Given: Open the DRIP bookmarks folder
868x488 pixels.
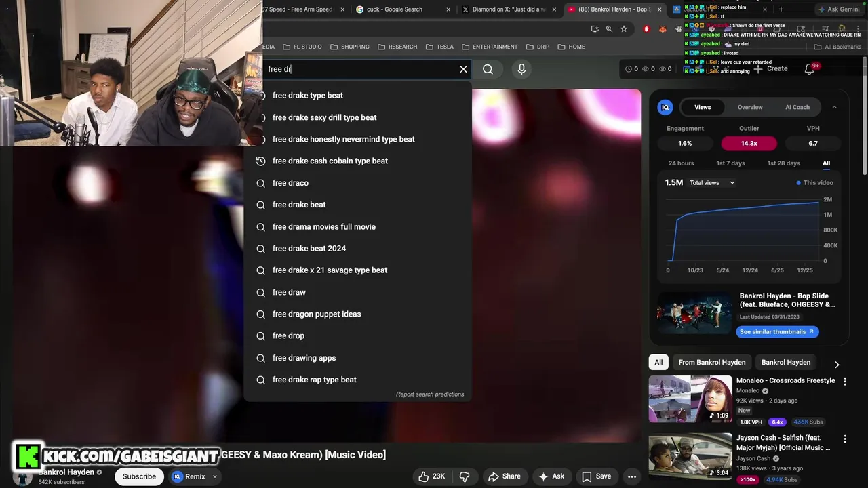Looking at the screenshot, I should (536, 47).
